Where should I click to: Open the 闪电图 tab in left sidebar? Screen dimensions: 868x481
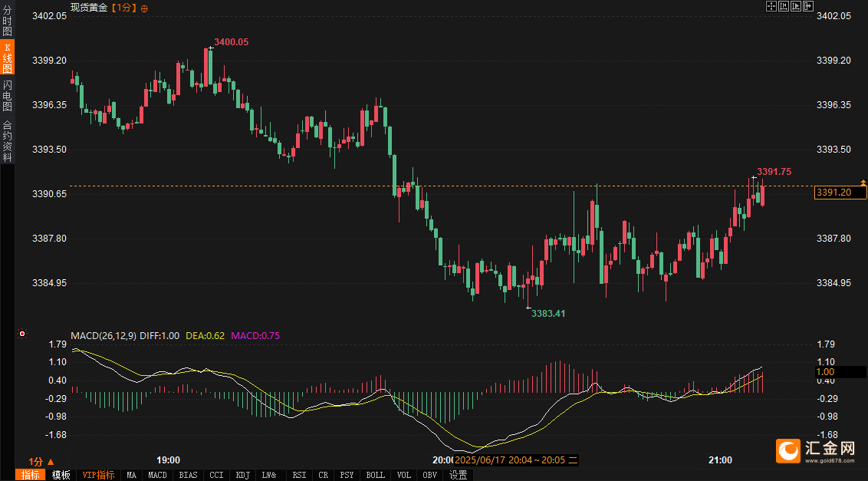(7, 95)
